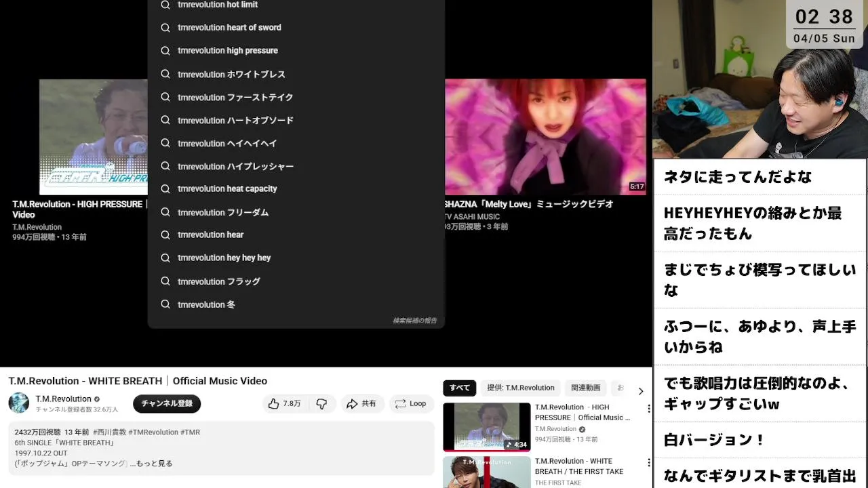
Task: Open HIGH PRESSURE end-screen video thumbnail
Action: (x=93, y=137)
